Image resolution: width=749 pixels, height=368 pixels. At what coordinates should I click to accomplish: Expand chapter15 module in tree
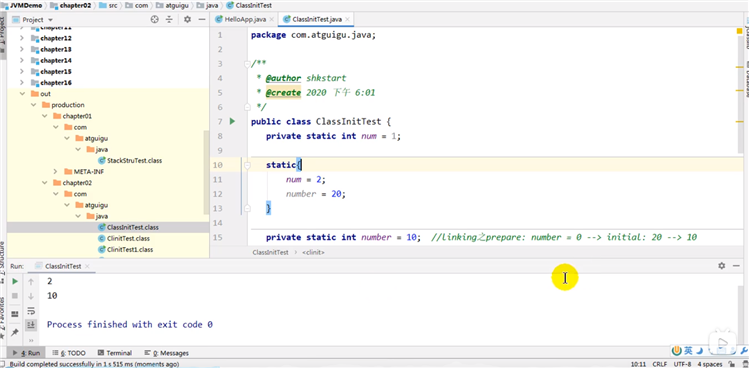pyautogui.click(x=21, y=72)
